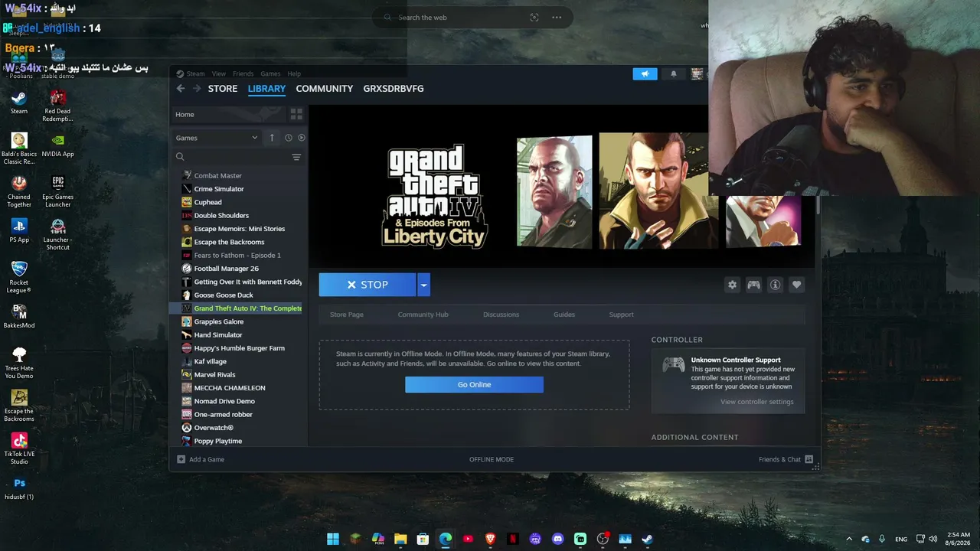Open Chained Together desktop shortcut
This screenshot has width=980, height=551.
pos(19,192)
